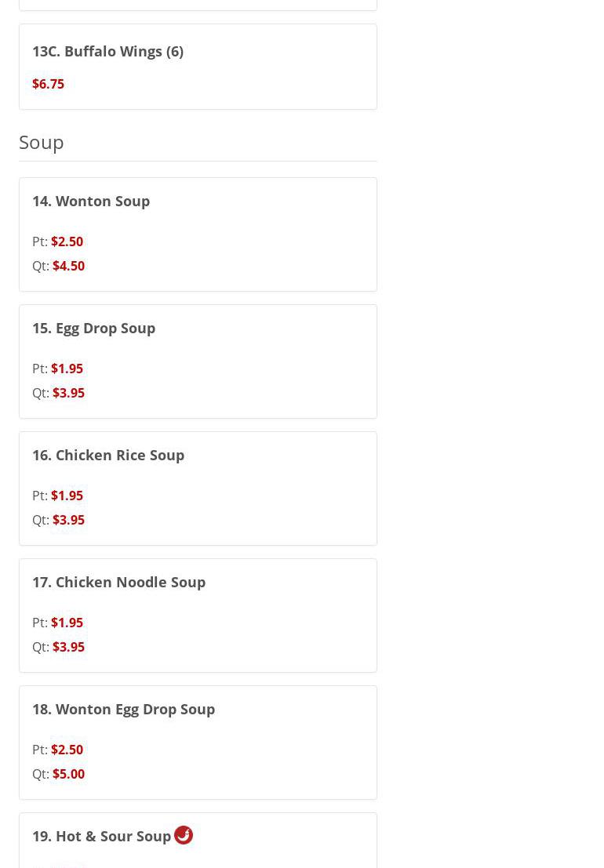Select Wonton Soup quart price $4.50
Screen dimensions: 604x868
point(68,266)
